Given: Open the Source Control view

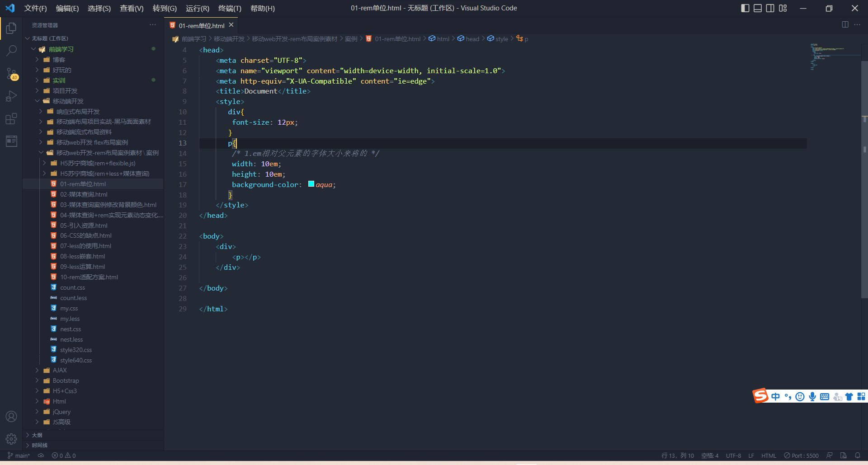Looking at the screenshot, I should [11, 74].
